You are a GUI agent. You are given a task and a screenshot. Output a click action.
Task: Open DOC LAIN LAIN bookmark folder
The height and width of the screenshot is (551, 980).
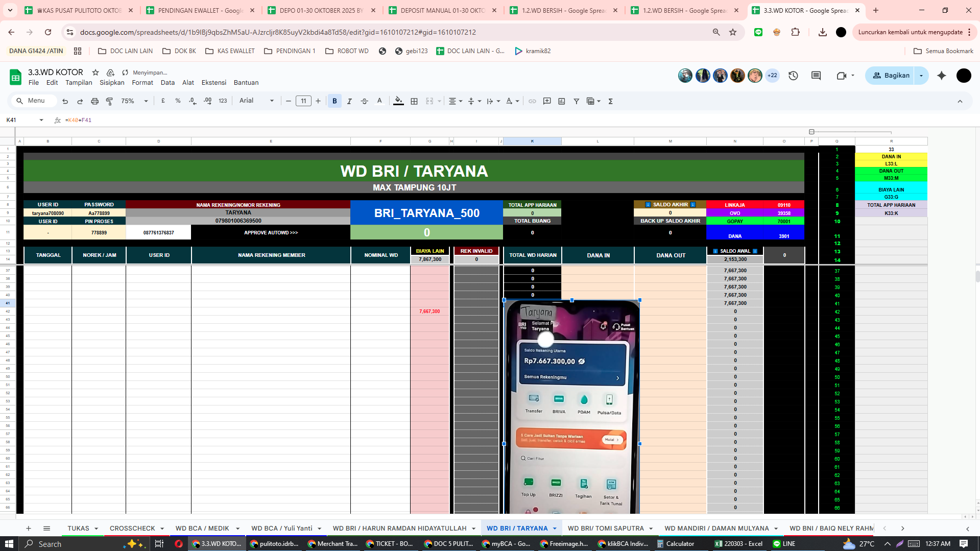[x=125, y=51]
